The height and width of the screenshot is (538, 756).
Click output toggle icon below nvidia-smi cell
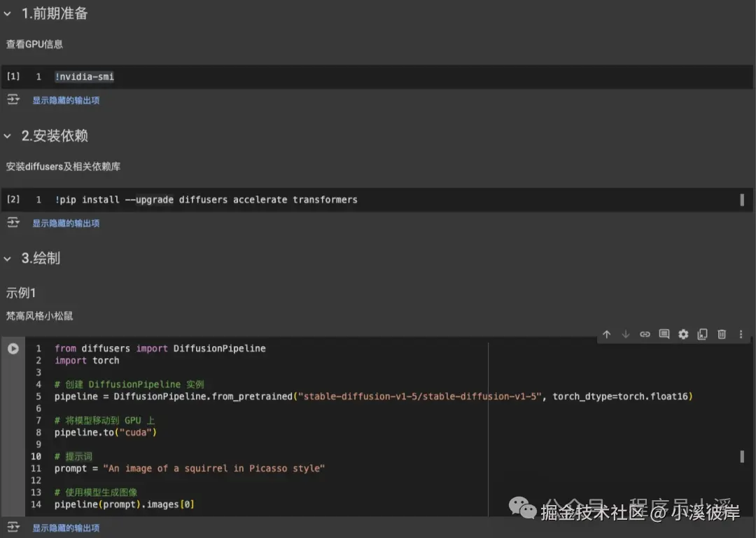[13, 99]
